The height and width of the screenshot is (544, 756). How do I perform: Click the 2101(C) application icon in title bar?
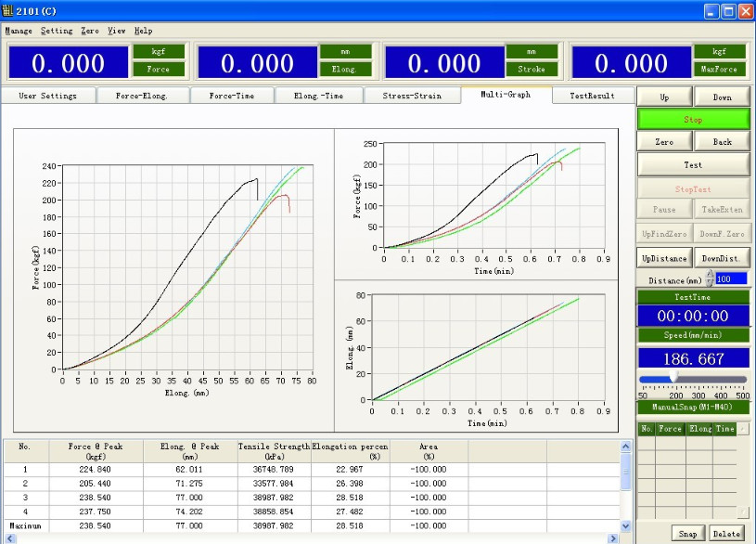click(8, 10)
